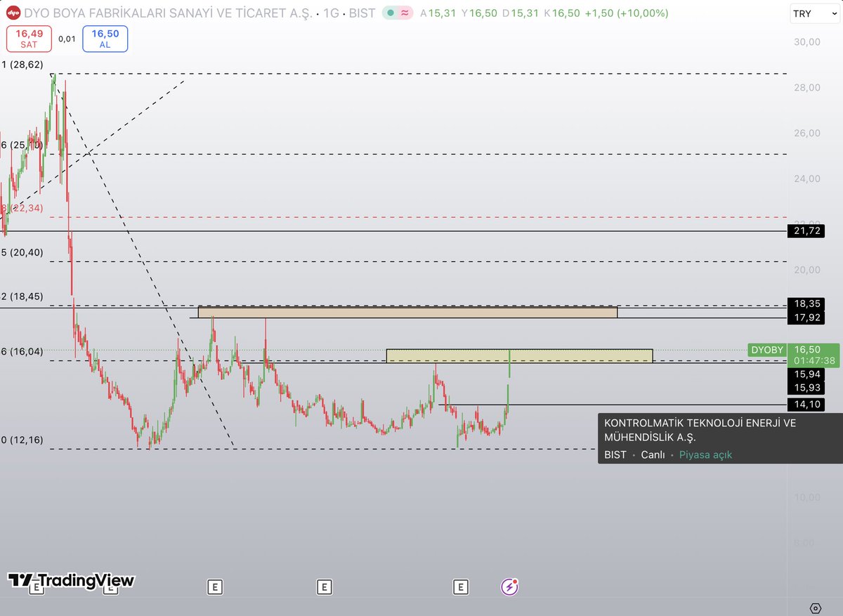Viewport: 843px width, 616px height.
Task: Click the 26,00 price axis value
Action: point(807,133)
